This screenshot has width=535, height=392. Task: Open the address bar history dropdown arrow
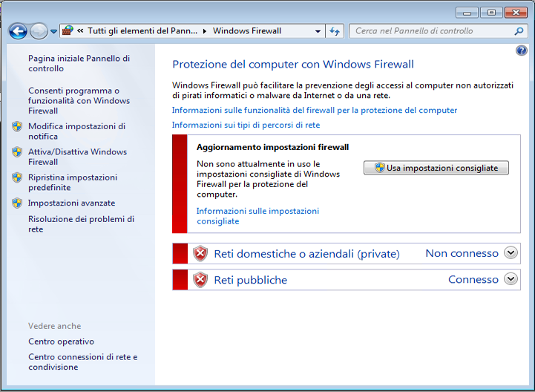point(318,31)
